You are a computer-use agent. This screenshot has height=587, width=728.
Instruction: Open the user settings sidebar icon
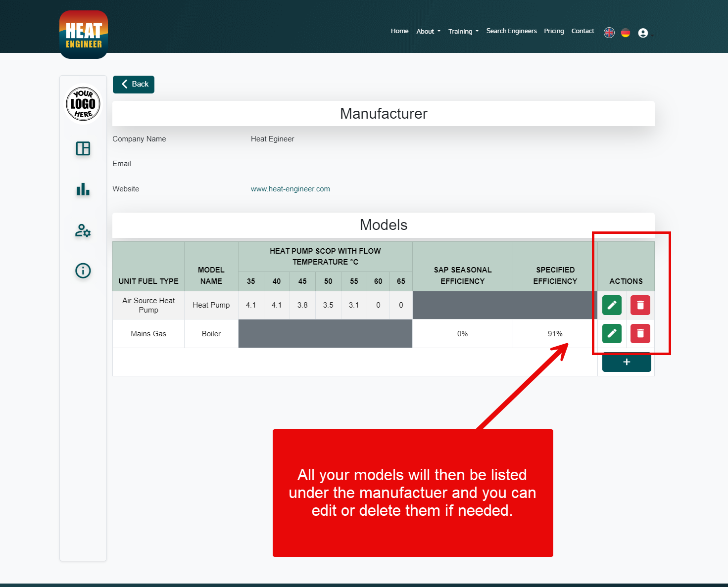83,230
